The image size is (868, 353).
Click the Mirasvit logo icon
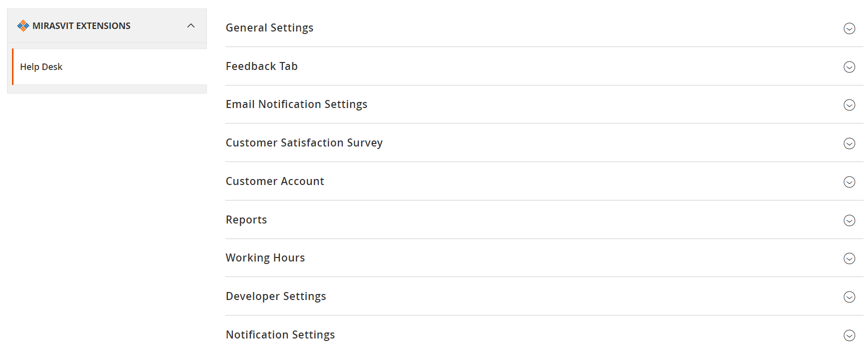(23, 25)
